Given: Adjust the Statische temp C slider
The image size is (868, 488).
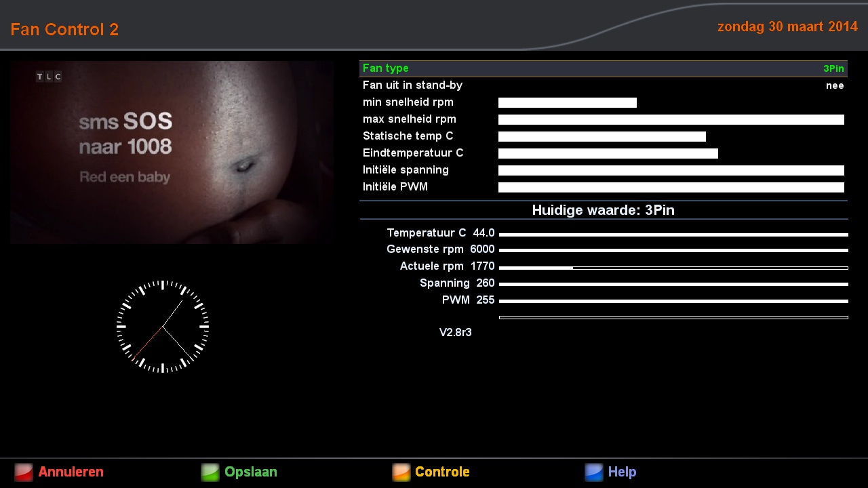Looking at the screenshot, I should [602, 137].
